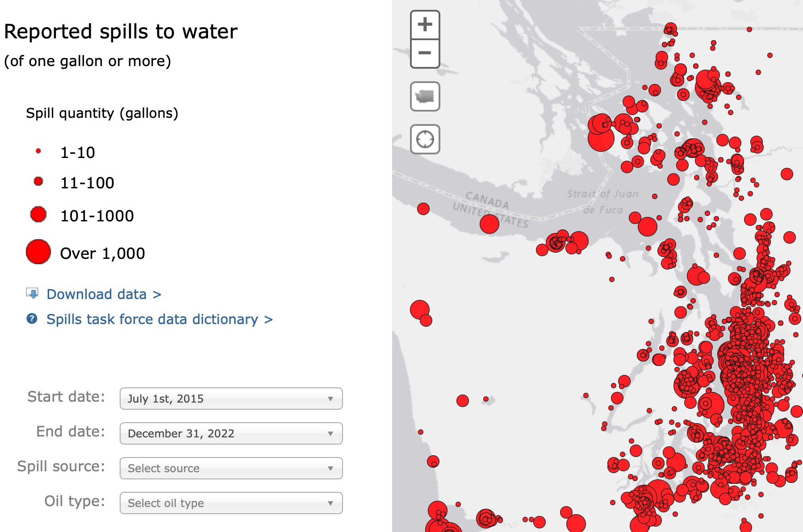This screenshot has width=803, height=532.
Task: Expand the Oil type selector
Action: pyautogui.click(x=231, y=503)
